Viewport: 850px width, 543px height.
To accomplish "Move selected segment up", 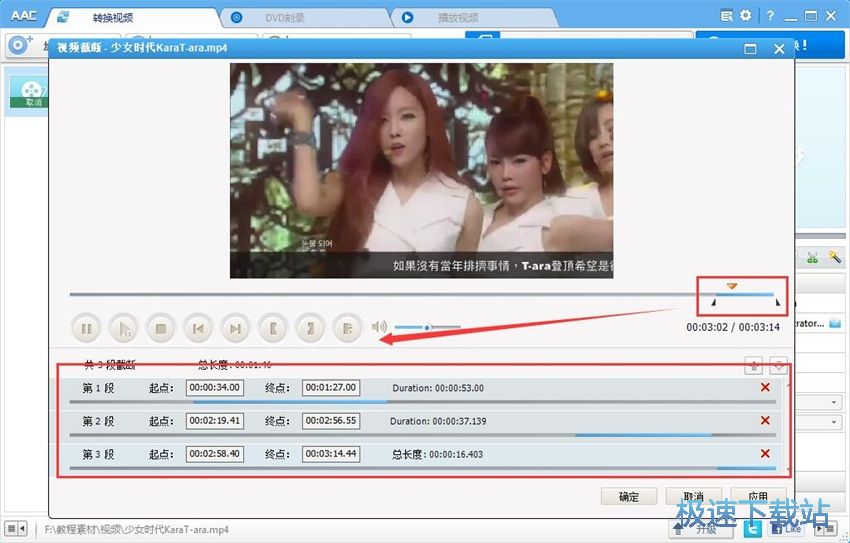I will coord(754,366).
